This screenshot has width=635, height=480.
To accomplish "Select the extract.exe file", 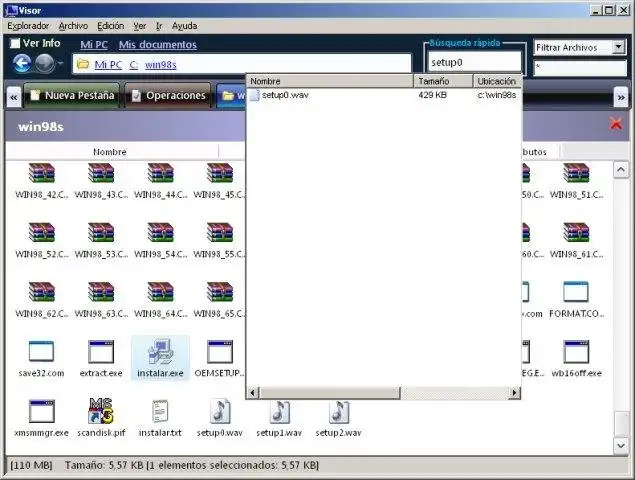I will click(101, 359).
